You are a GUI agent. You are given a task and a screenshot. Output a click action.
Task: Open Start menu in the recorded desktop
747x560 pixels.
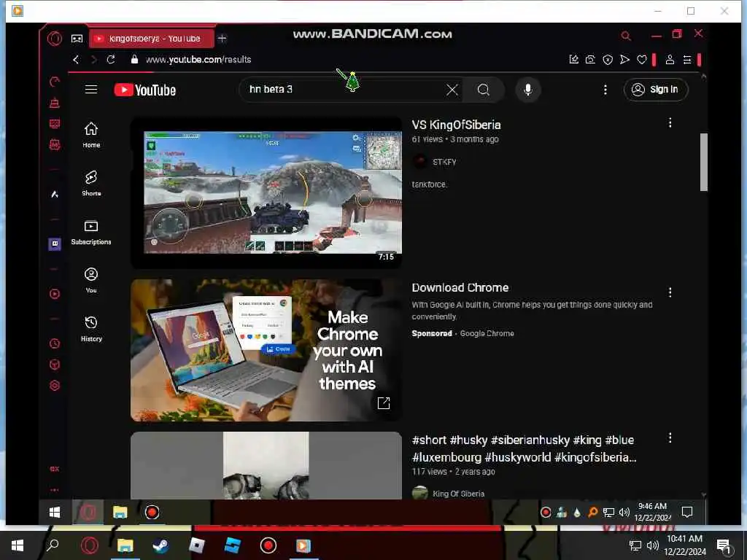coord(55,513)
